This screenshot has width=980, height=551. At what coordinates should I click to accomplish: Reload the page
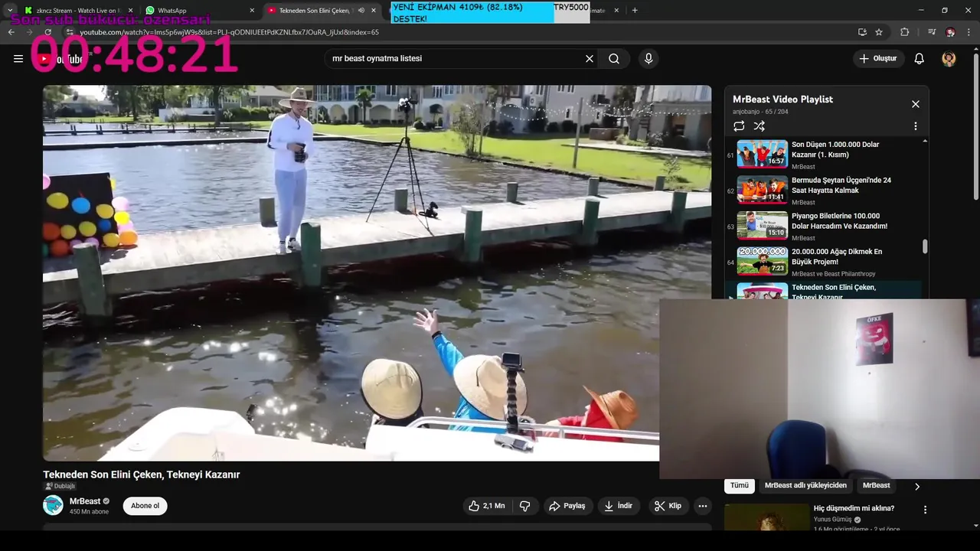[x=47, y=32]
